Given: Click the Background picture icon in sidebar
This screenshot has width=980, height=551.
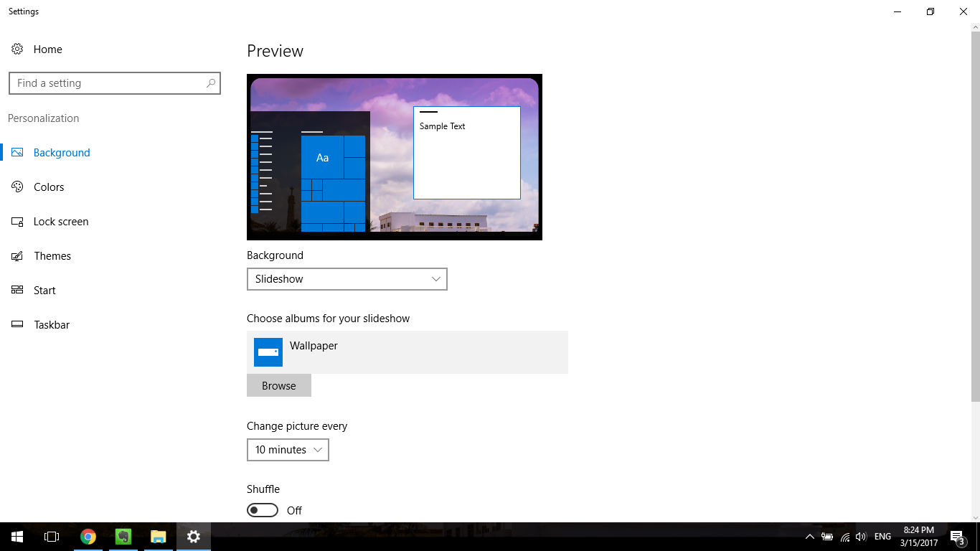Looking at the screenshot, I should tap(18, 153).
